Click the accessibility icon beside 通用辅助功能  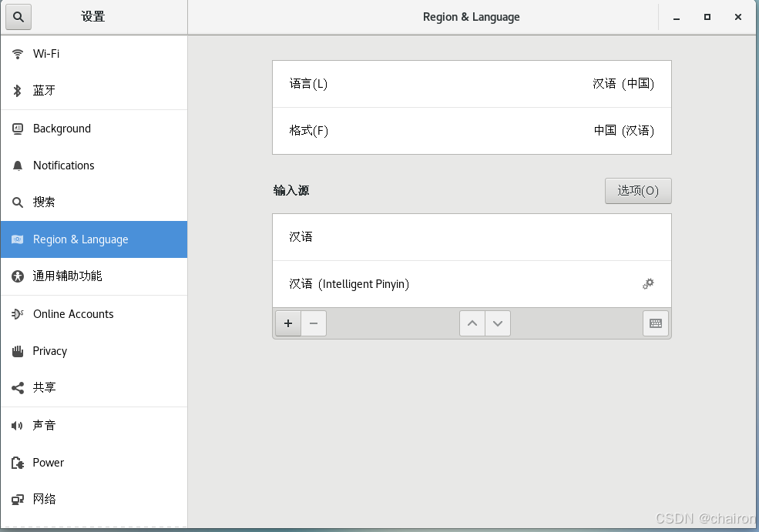click(18, 276)
